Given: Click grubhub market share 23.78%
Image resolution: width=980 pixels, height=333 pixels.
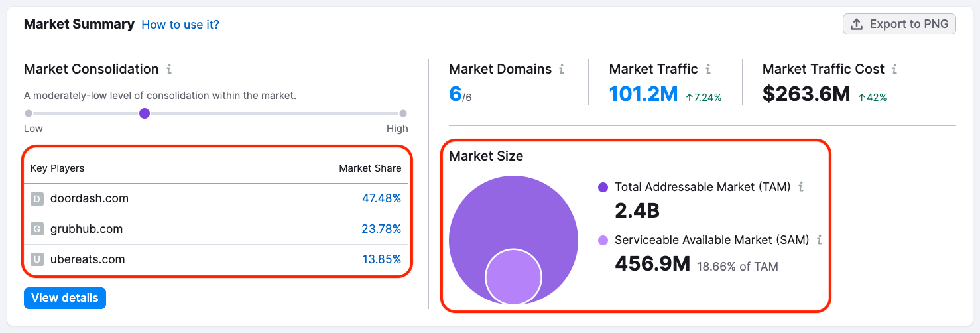Looking at the screenshot, I should 381,229.
